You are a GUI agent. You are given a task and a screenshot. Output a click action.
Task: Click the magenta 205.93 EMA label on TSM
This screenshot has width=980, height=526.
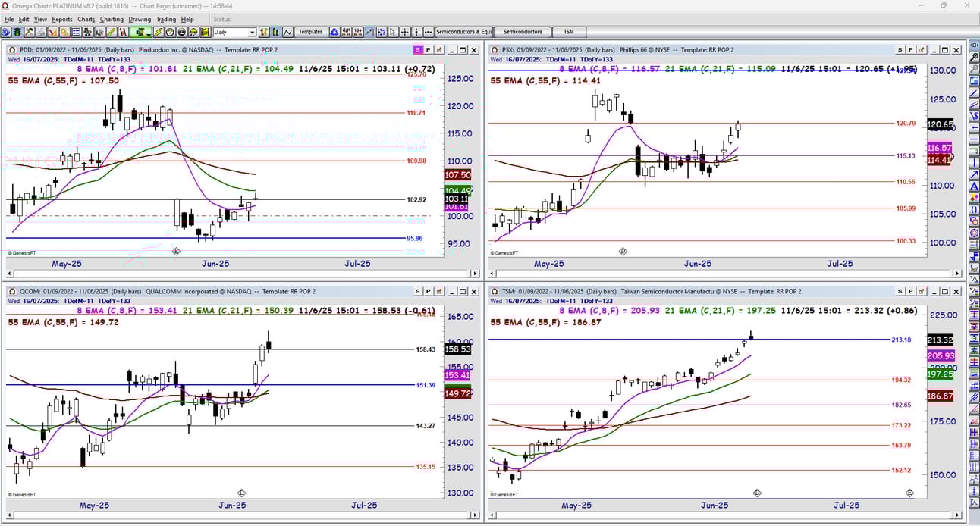click(x=941, y=356)
